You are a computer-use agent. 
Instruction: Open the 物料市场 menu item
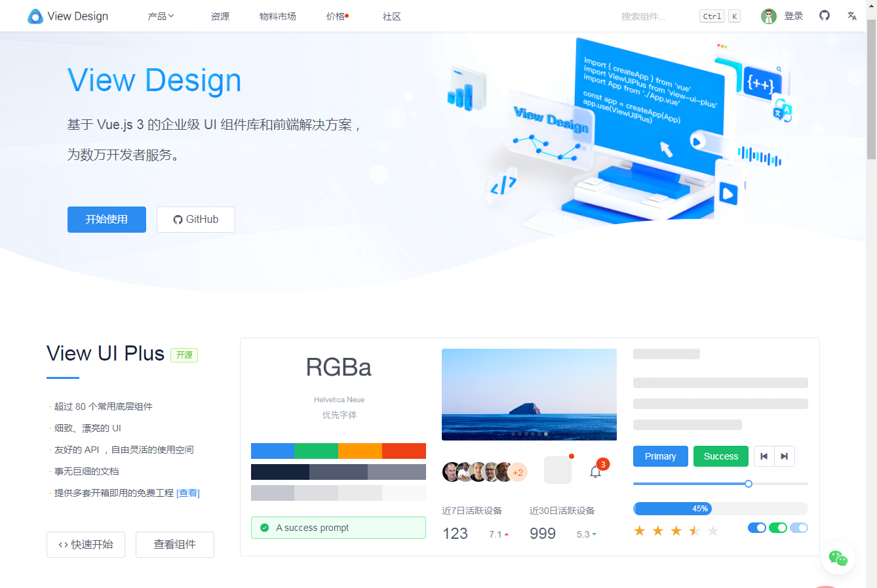click(x=278, y=16)
